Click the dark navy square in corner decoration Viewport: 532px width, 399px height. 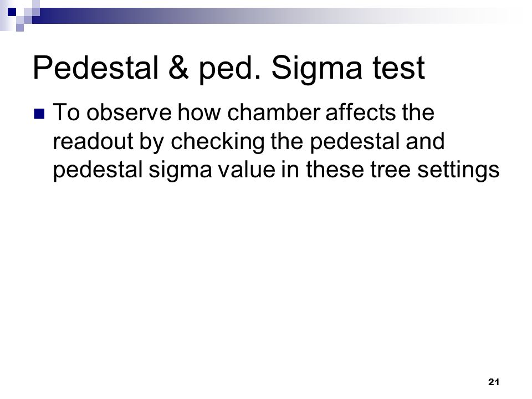pos(12,12)
